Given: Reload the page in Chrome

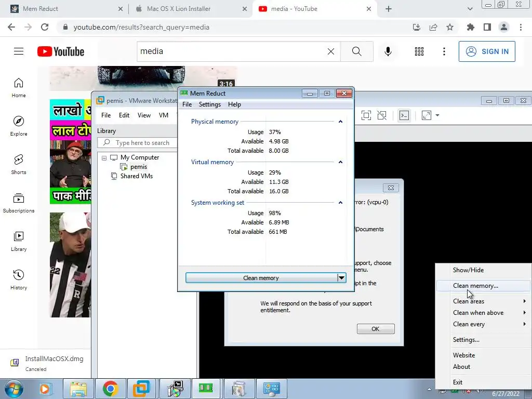Looking at the screenshot, I should (45, 27).
